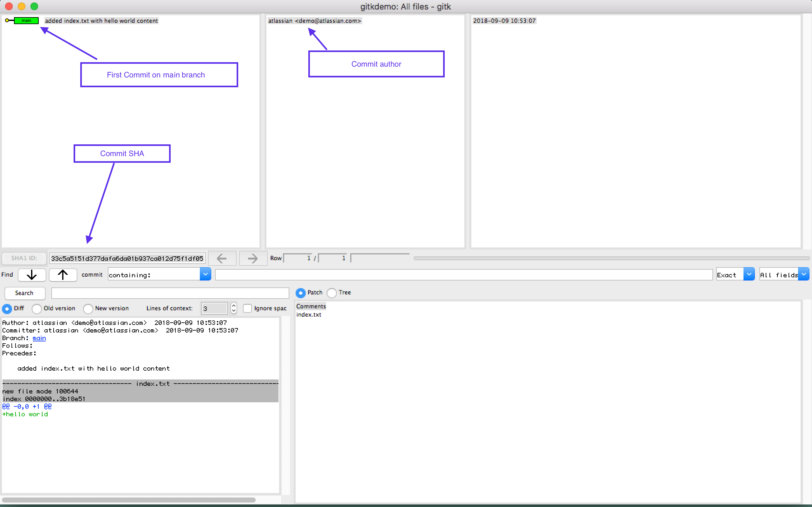This screenshot has height=507, width=812.
Task: Click the back arrow navigation button
Action: (222, 258)
